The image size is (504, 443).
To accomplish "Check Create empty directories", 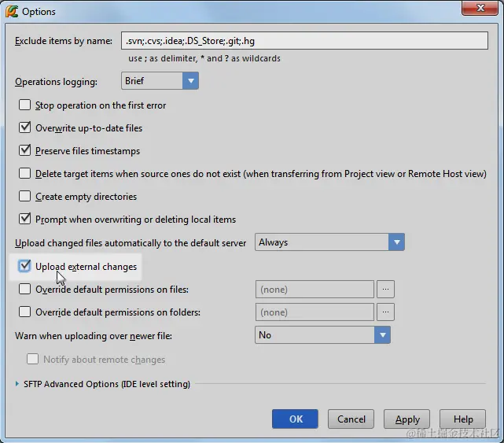I will pos(24,196).
